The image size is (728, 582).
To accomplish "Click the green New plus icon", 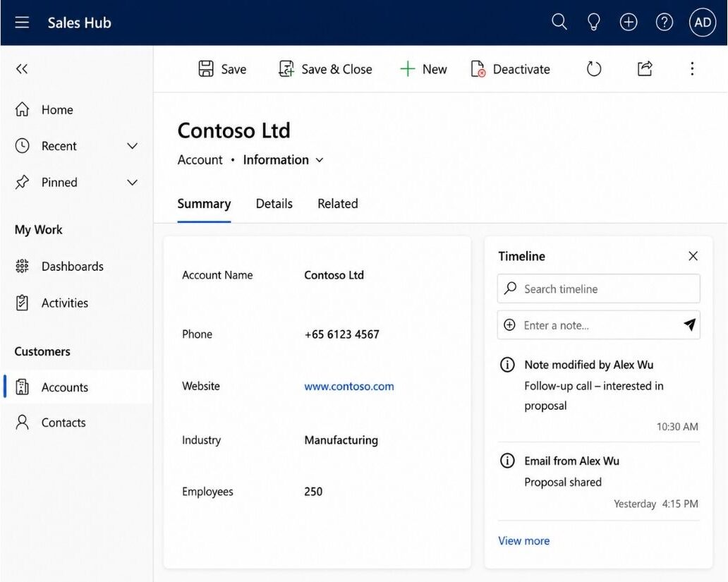I will [x=407, y=68].
